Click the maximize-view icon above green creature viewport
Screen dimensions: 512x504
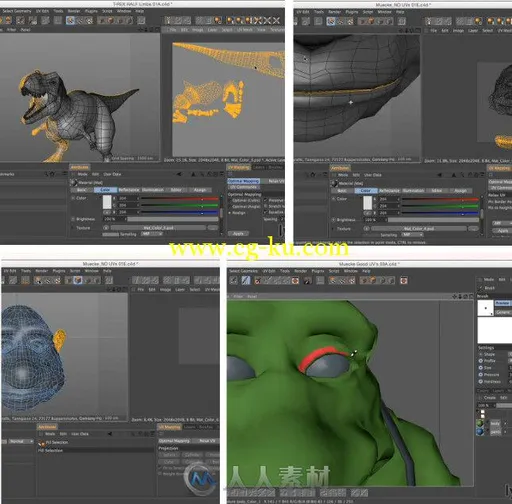pyautogui.click(x=471, y=296)
